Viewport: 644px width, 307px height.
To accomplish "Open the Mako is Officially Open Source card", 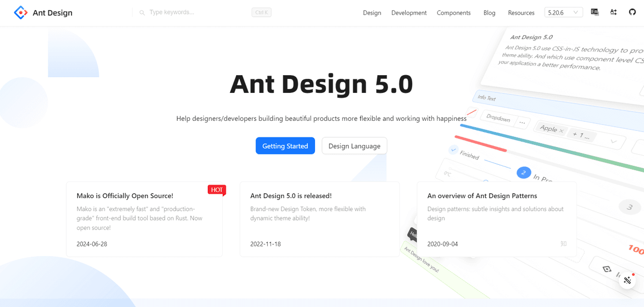I will 144,219.
